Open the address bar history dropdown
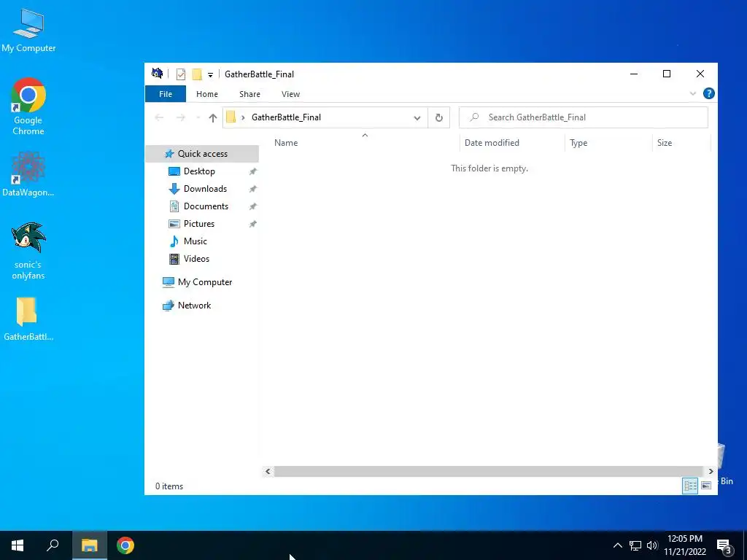Screen dimensions: 747x560 [x=417, y=117]
